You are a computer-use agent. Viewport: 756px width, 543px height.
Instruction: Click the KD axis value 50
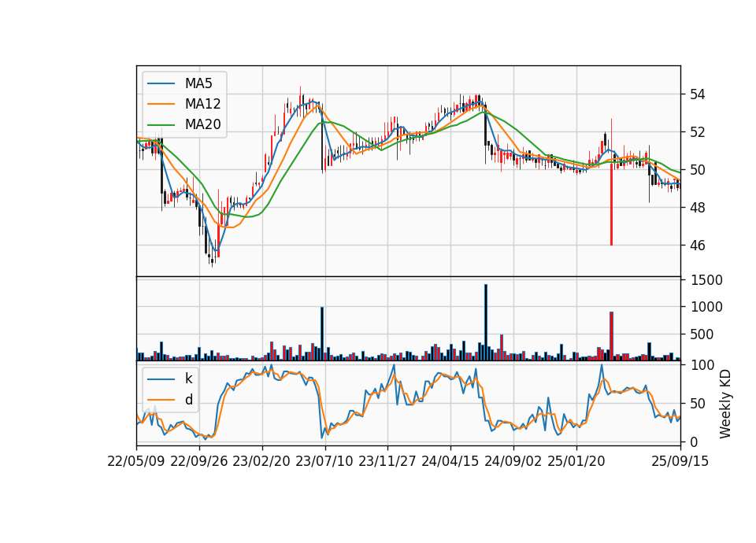click(x=697, y=404)
